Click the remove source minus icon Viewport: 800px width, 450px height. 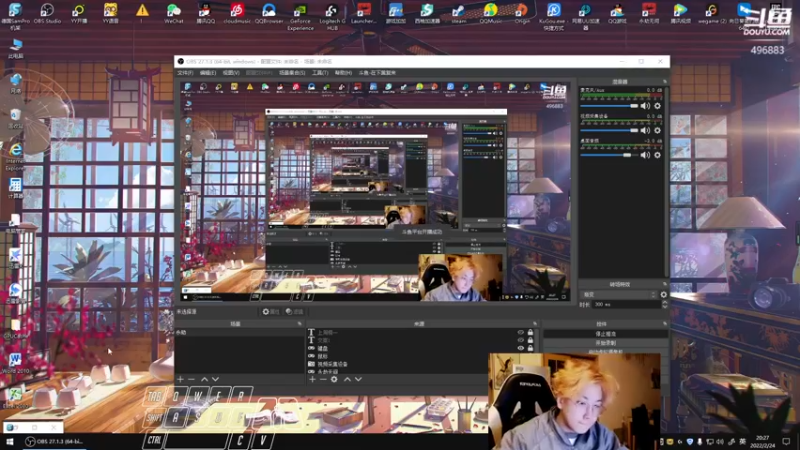[x=323, y=379]
